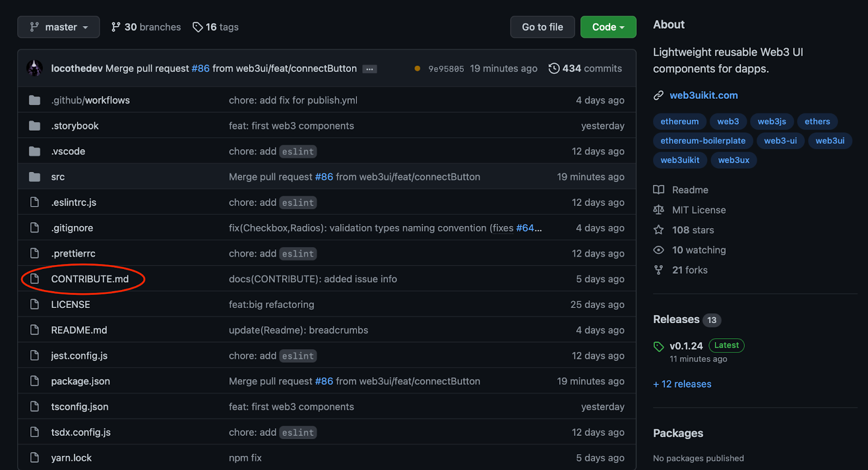868x470 pixels.
Task: Open the CONTRIBUTE.md file
Action: pos(90,279)
